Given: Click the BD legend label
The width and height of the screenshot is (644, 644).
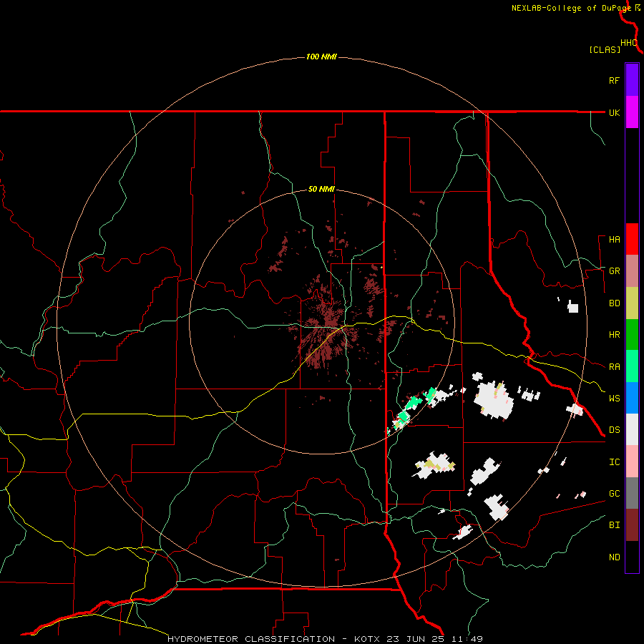Looking at the screenshot, I should 614,303.
